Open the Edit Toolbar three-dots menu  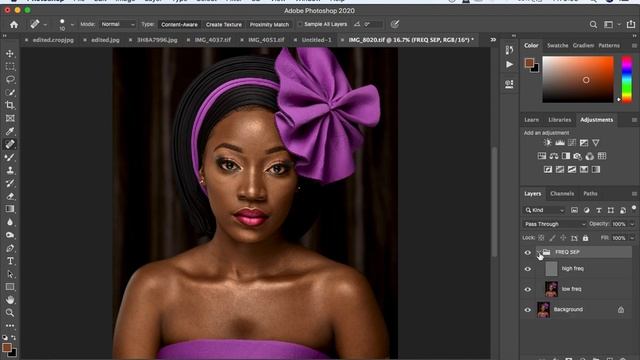click(x=10, y=326)
